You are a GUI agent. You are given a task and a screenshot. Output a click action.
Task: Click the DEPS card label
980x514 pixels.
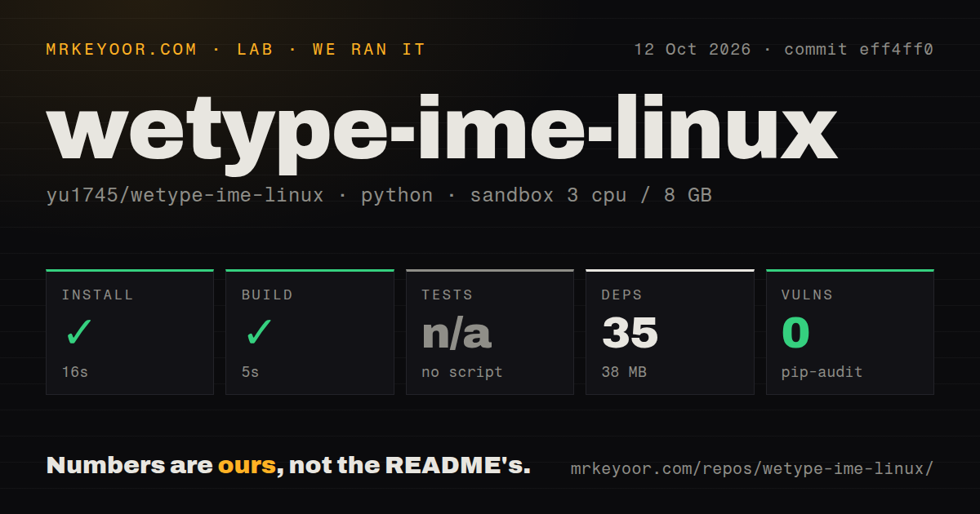click(x=622, y=295)
